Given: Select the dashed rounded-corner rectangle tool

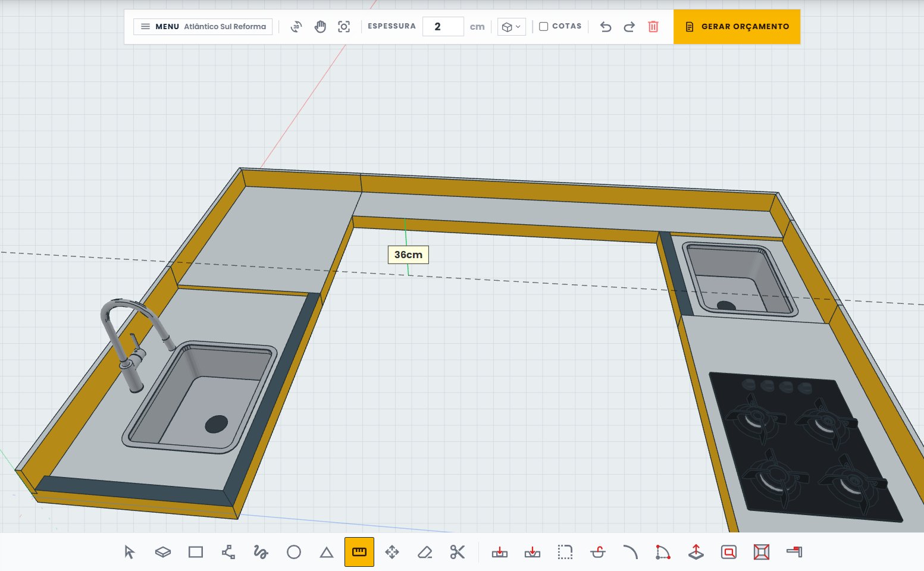Looking at the screenshot, I should [565, 552].
